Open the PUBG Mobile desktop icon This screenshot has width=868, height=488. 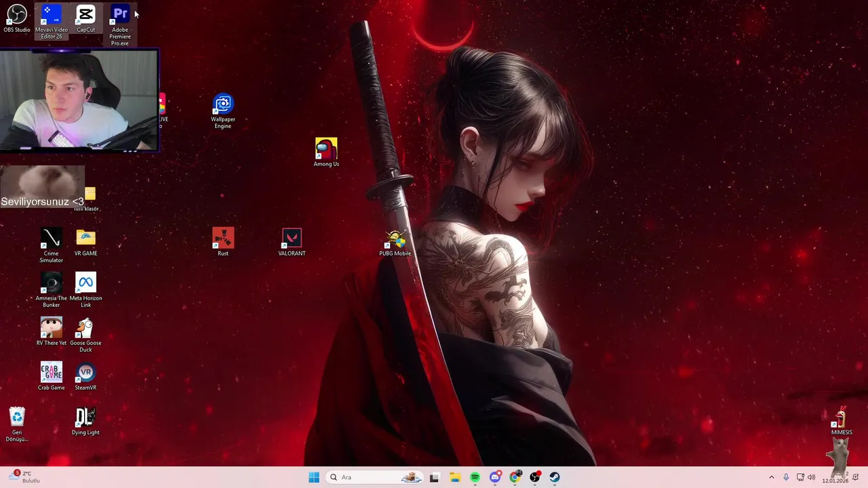(x=395, y=242)
